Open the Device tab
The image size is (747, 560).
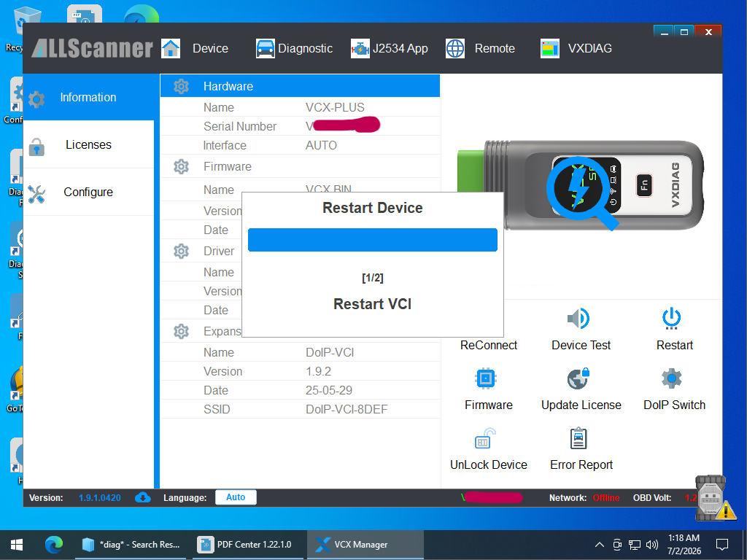pos(210,49)
